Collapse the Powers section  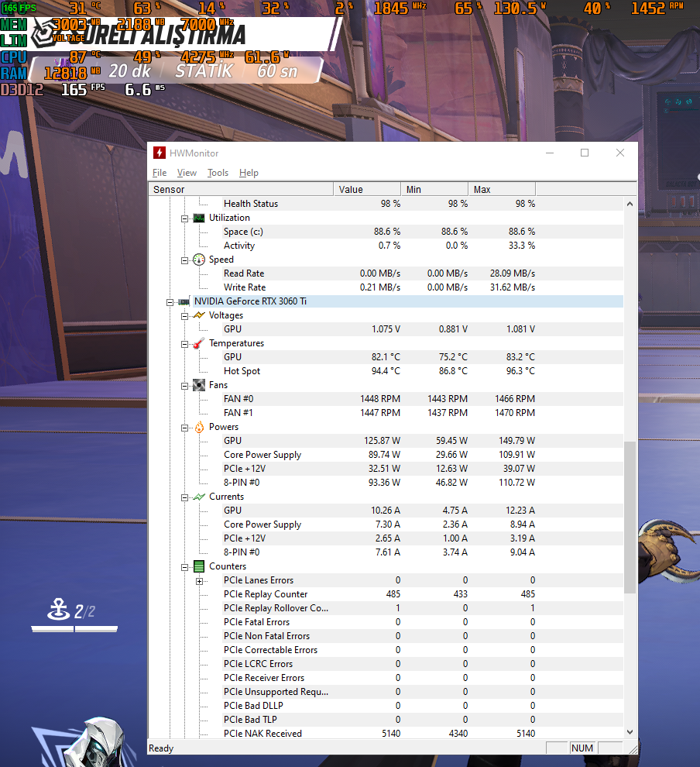pyautogui.click(x=184, y=428)
